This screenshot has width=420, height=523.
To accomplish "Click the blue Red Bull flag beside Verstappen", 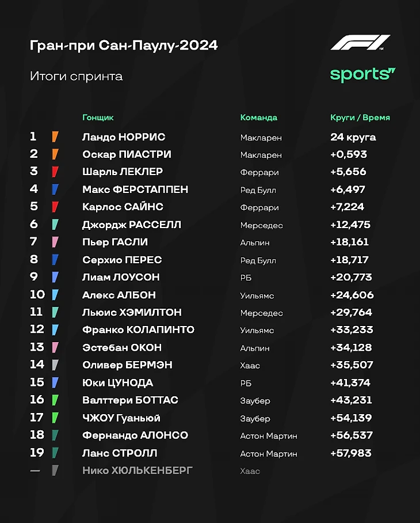I will click(x=55, y=190).
